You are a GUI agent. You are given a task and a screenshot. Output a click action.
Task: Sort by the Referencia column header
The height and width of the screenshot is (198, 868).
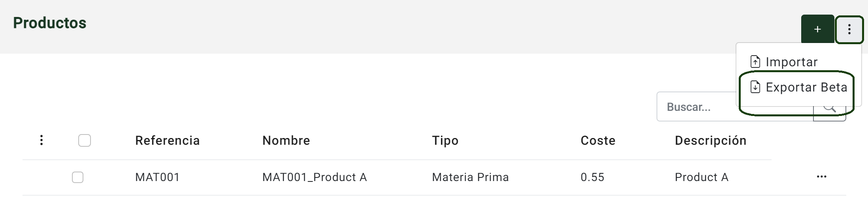168,140
